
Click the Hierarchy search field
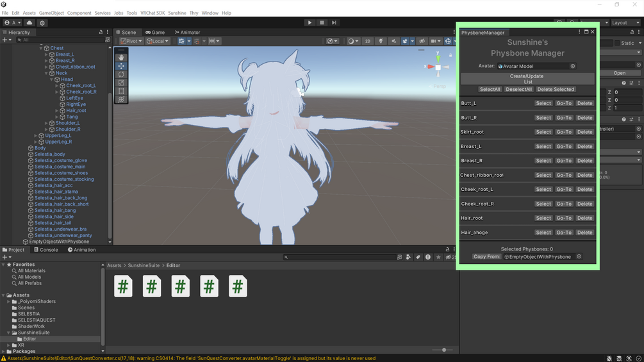(x=60, y=40)
